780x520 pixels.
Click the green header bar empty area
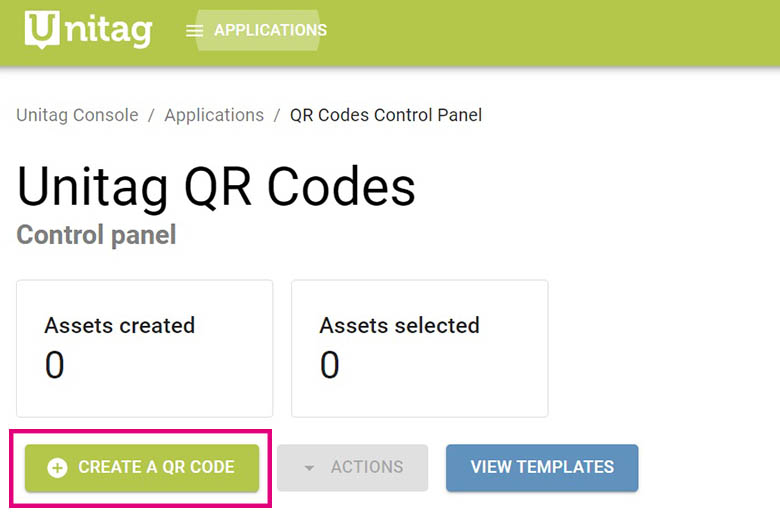click(560, 32)
